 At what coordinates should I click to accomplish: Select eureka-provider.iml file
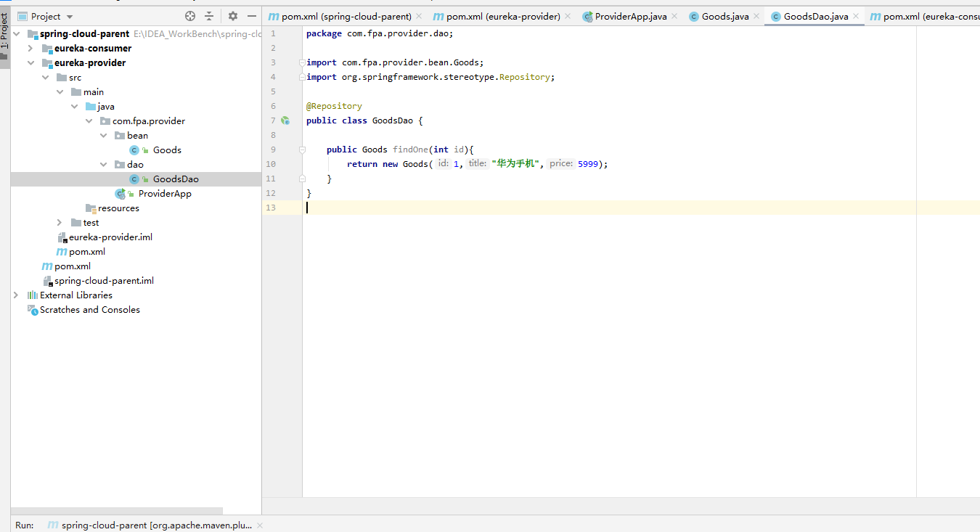pos(110,237)
